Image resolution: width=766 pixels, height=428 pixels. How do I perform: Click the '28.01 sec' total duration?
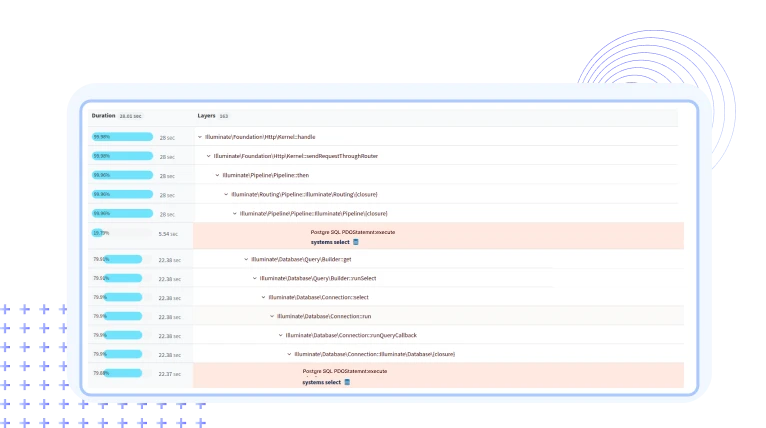point(130,116)
